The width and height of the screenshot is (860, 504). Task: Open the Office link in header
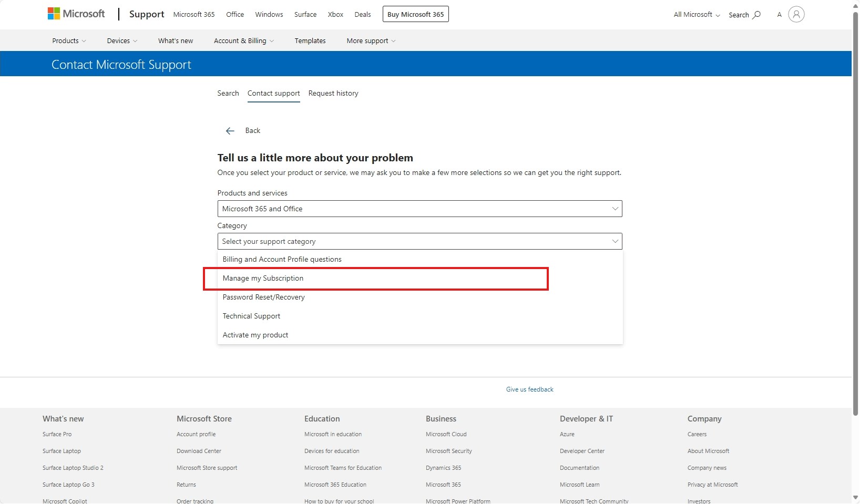pos(235,14)
